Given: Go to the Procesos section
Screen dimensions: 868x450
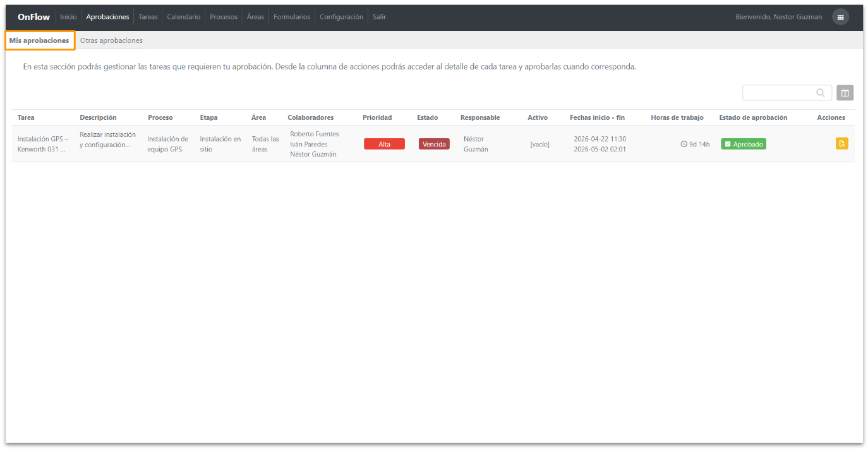Looking at the screenshot, I should [x=224, y=17].
